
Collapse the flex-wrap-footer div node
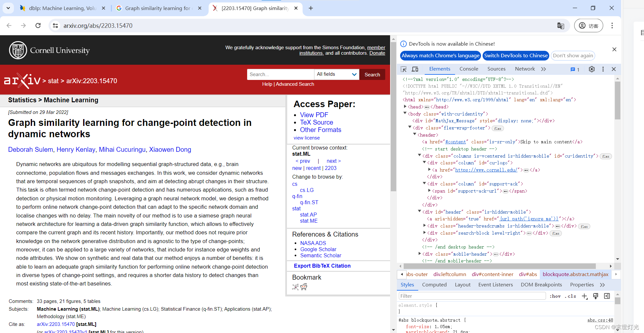(x=410, y=127)
